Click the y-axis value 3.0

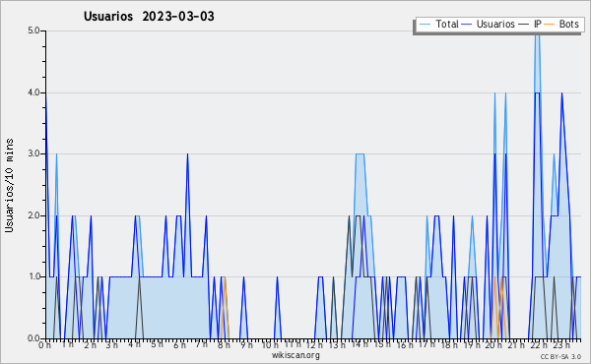[x=33, y=153]
